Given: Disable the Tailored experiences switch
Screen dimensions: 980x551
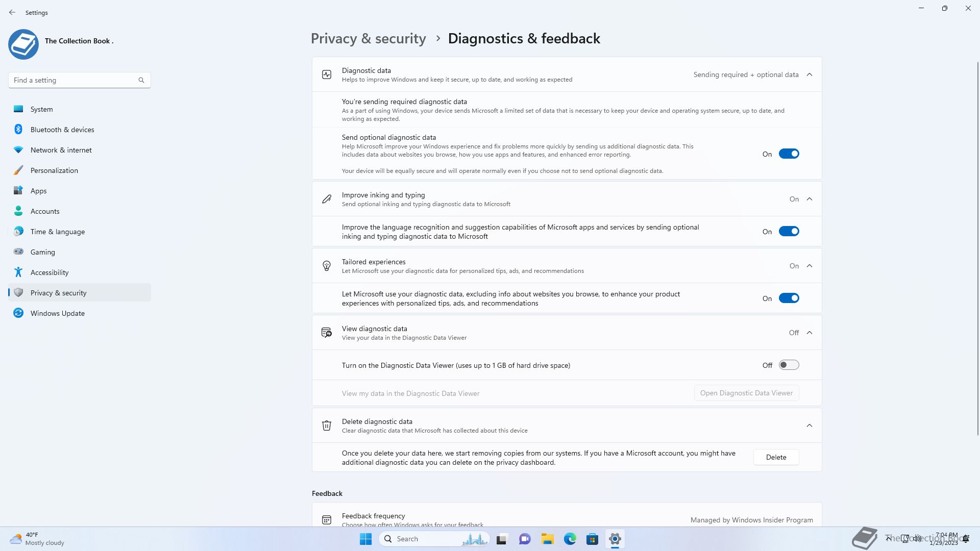Looking at the screenshot, I should coord(789,298).
